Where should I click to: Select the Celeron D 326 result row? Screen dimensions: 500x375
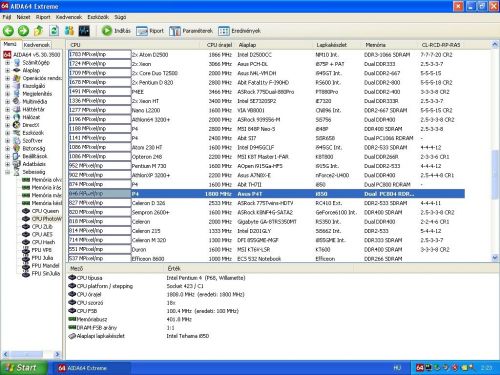coord(267,203)
